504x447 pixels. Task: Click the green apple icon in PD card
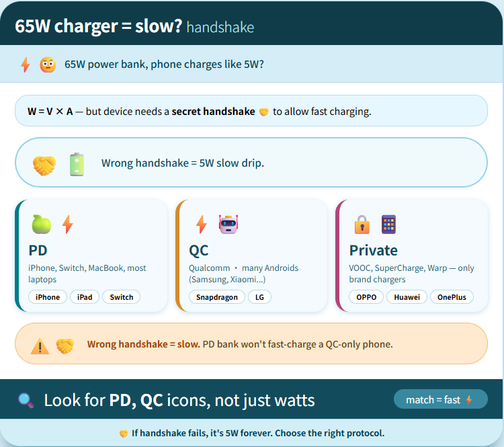click(41, 224)
